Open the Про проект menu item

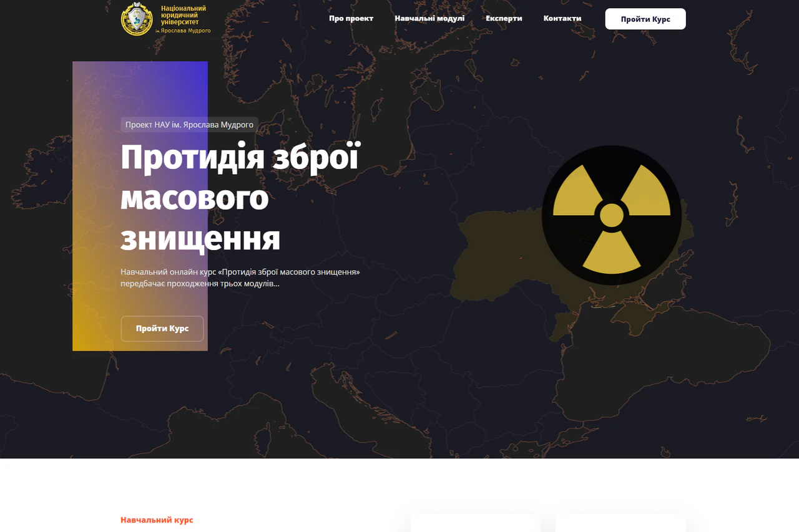pos(351,19)
